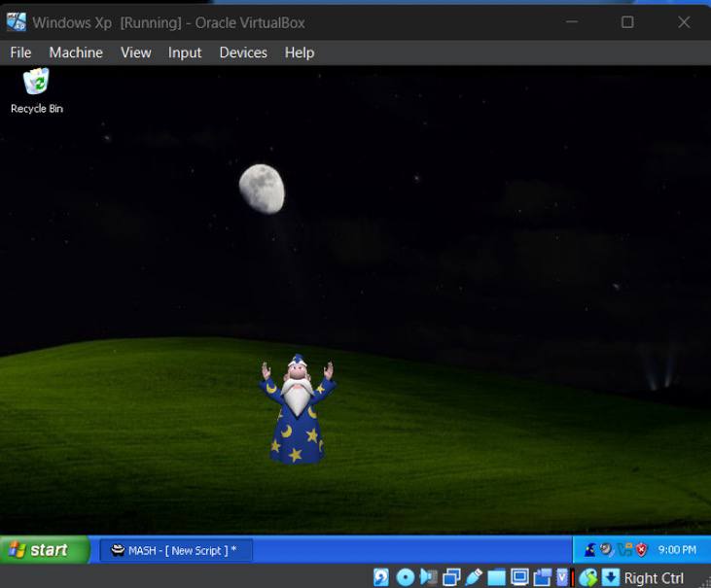711x588 pixels.
Task: Click the Right Ctrl host key label
Action: tap(654, 578)
